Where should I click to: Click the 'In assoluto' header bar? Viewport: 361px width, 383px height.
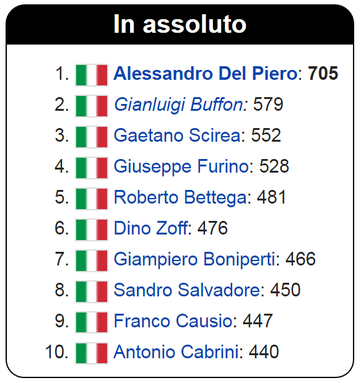[x=180, y=25]
